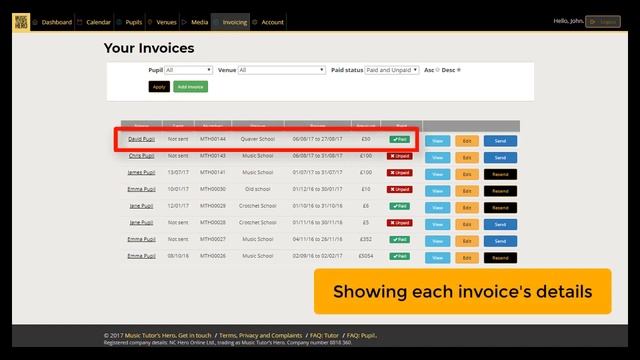Image resolution: width=640 pixels, height=360 pixels.
Task: Click the Music Tutor's Hero logo icon
Action: point(21,22)
